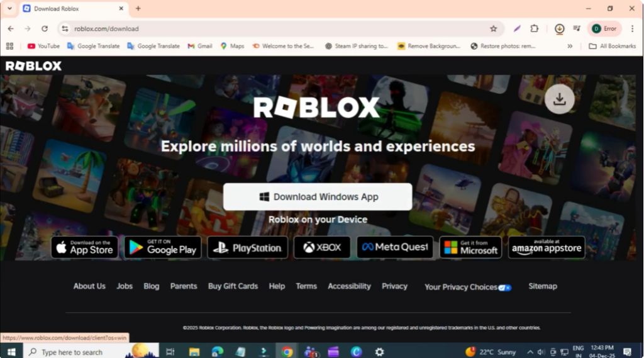644x358 pixels.
Task: Open the Remove Background bookmark
Action: (429, 46)
